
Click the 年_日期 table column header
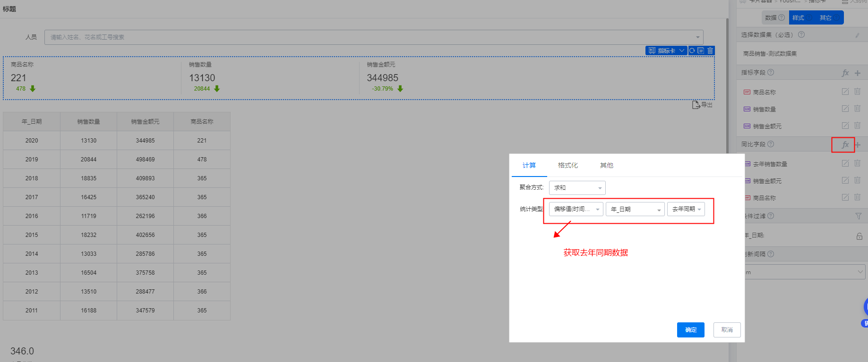(32, 121)
